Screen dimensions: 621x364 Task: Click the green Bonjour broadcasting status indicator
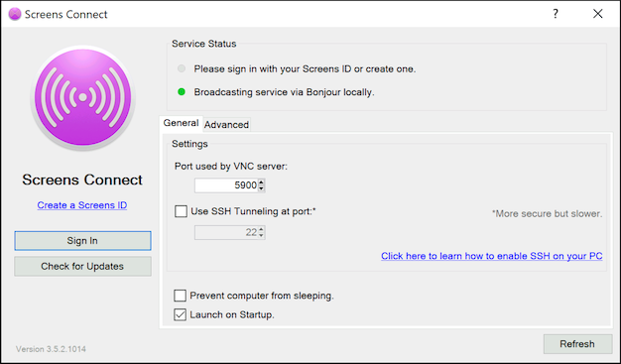[182, 92]
